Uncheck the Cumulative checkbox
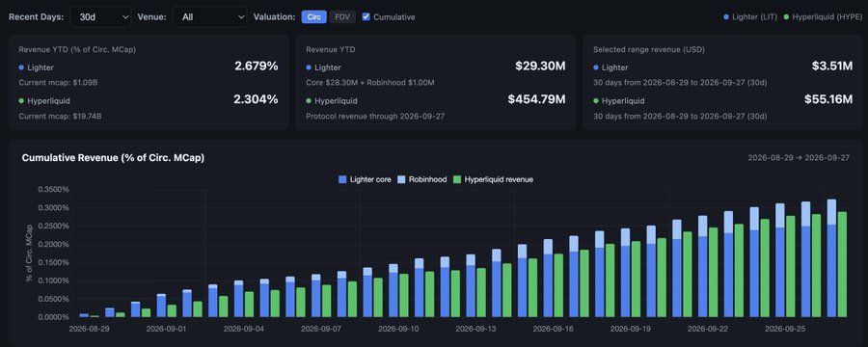Screen dimensions: 868x347 [x=366, y=16]
